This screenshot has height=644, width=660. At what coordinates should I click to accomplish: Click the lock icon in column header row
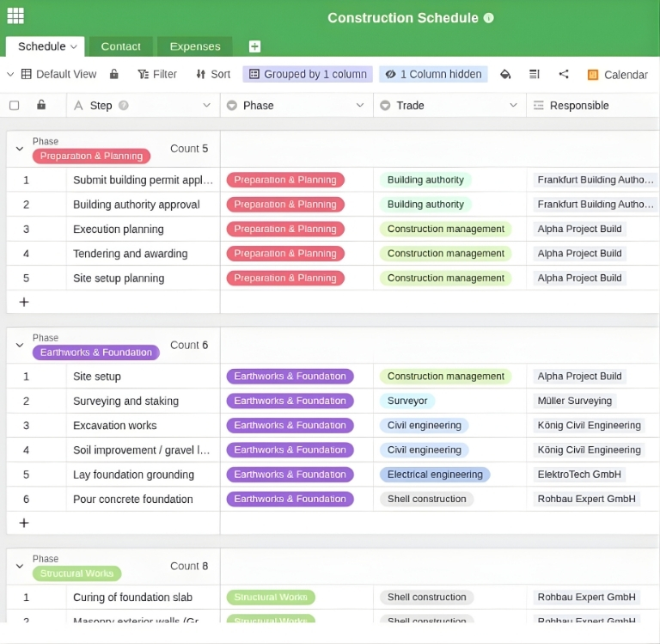(x=41, y=106)
